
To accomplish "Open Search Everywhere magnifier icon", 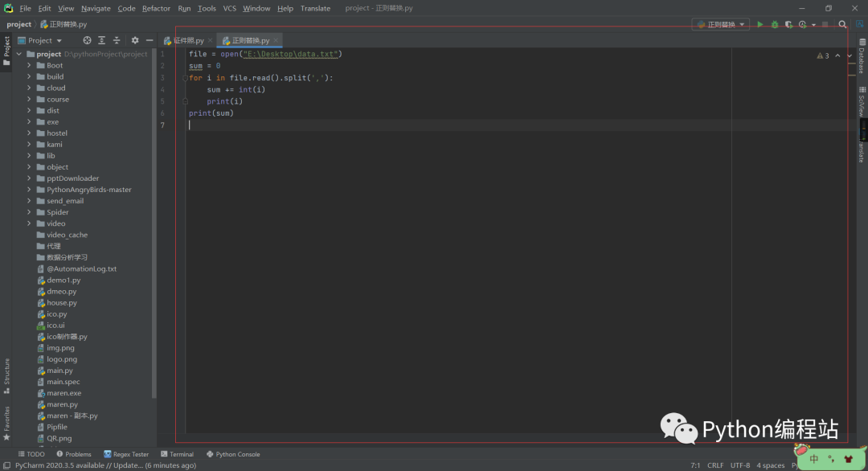I will (842, 24).
